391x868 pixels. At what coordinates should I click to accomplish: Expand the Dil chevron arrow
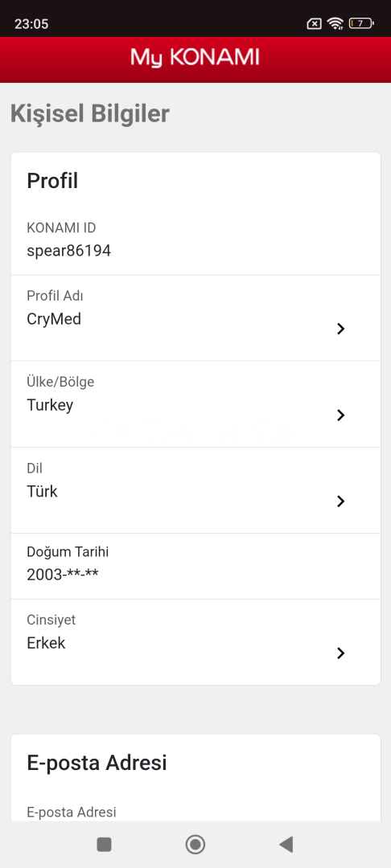pos(340,502)
